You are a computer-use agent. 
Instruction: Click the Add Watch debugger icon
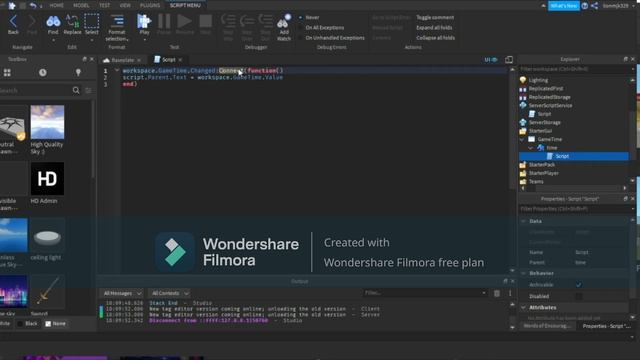click(284, 22)
